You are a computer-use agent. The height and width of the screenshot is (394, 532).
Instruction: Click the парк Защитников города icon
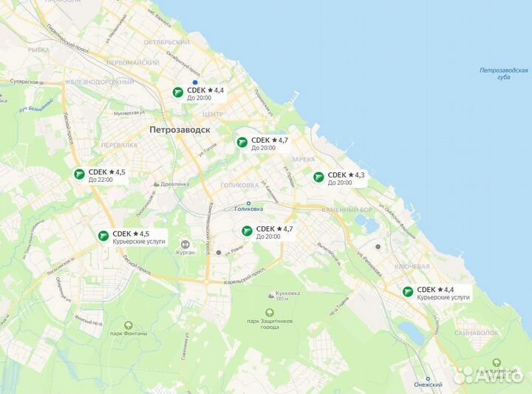coord(270,312)
